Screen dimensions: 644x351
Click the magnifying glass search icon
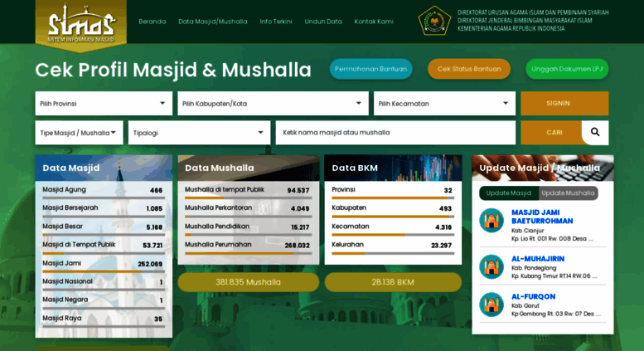click(595, 132)
